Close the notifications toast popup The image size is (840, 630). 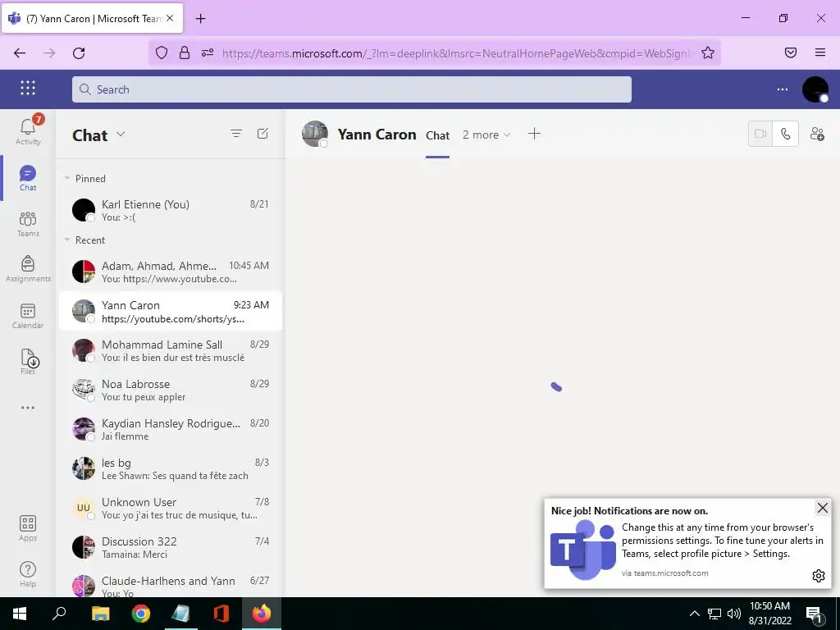pos(822,508)
